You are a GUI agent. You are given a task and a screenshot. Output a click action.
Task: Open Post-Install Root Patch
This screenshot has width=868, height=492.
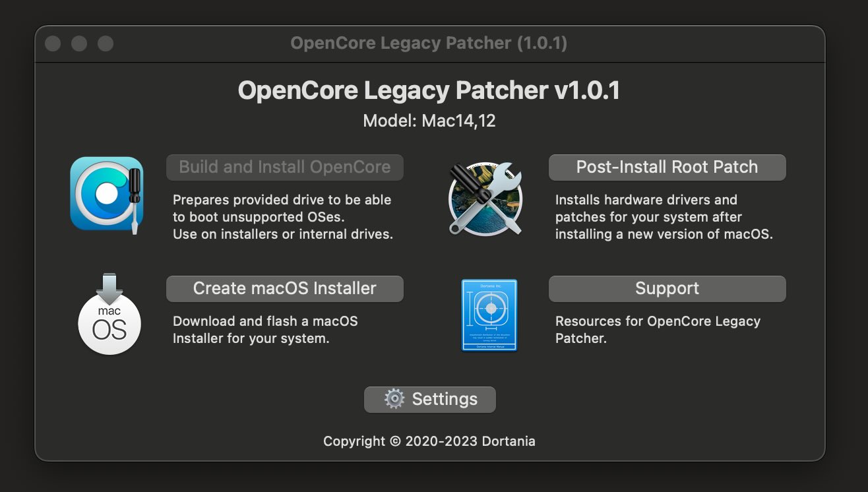[x=667, y=167]
